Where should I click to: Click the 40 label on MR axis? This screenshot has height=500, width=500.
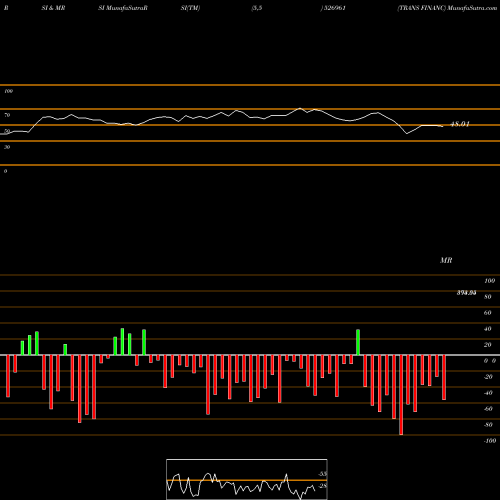488,329
